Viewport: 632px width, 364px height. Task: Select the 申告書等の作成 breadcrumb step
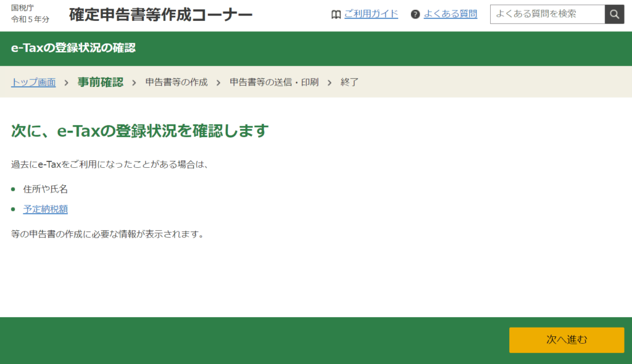(177, 82)
